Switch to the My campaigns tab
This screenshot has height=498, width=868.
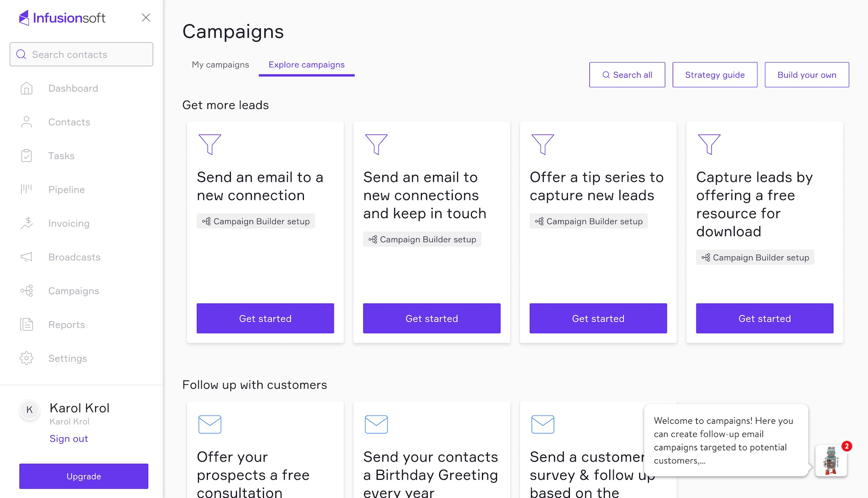(x=220, y=65)
